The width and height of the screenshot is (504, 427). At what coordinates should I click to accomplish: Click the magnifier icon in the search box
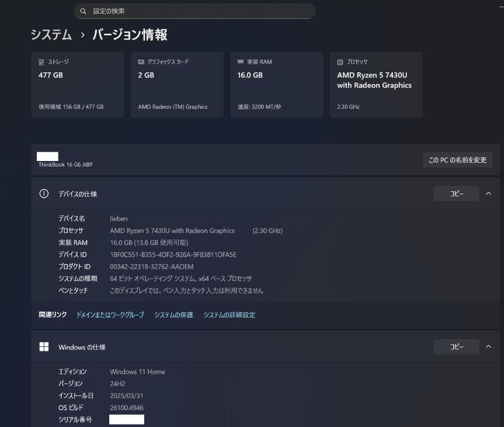(83, 10)
